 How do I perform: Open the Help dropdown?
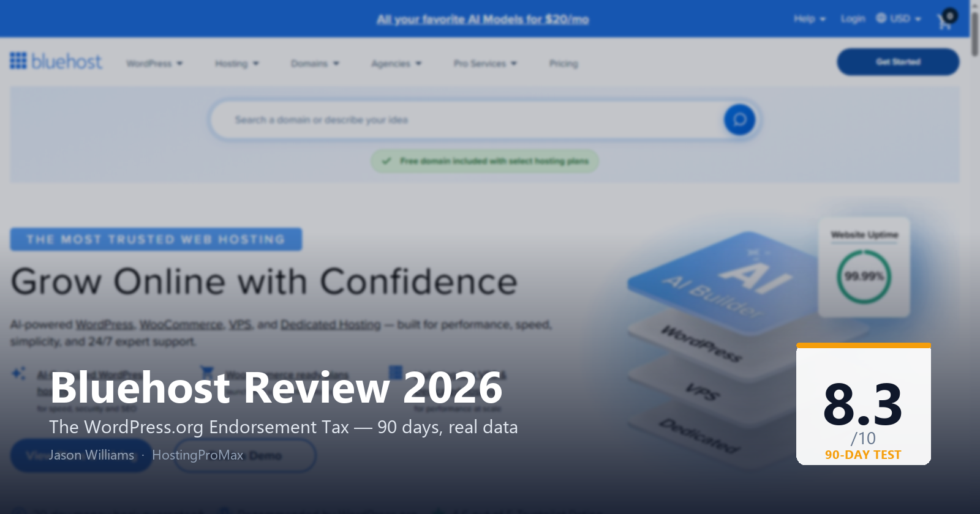click(810, 19)
